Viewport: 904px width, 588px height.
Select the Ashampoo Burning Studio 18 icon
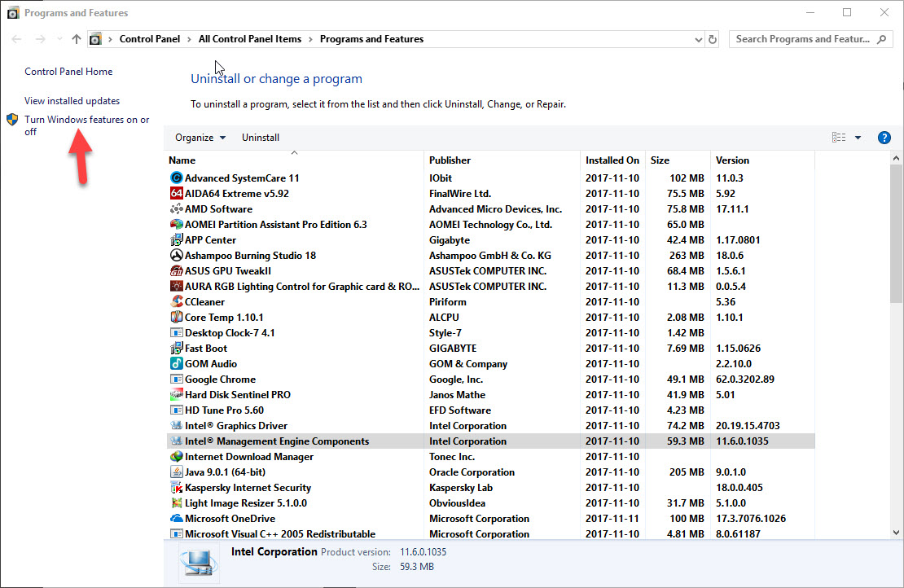[x=177, y=256]
